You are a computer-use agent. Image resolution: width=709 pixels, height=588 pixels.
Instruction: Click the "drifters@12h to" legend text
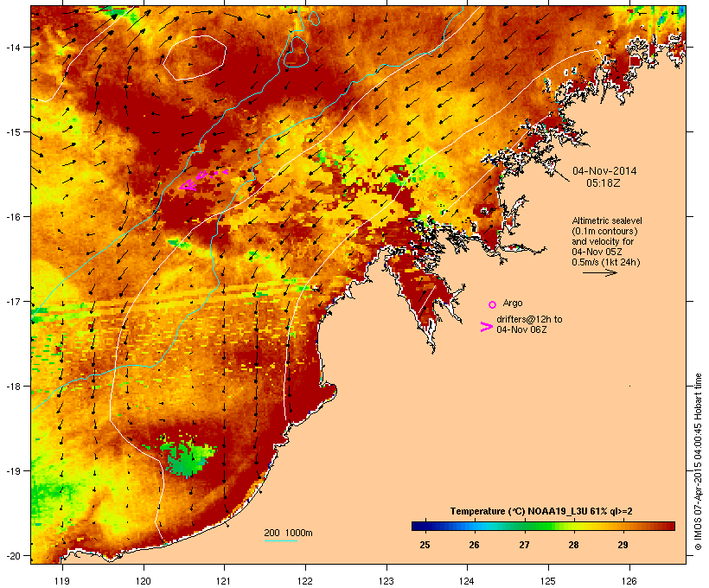[x=529, y=319]
